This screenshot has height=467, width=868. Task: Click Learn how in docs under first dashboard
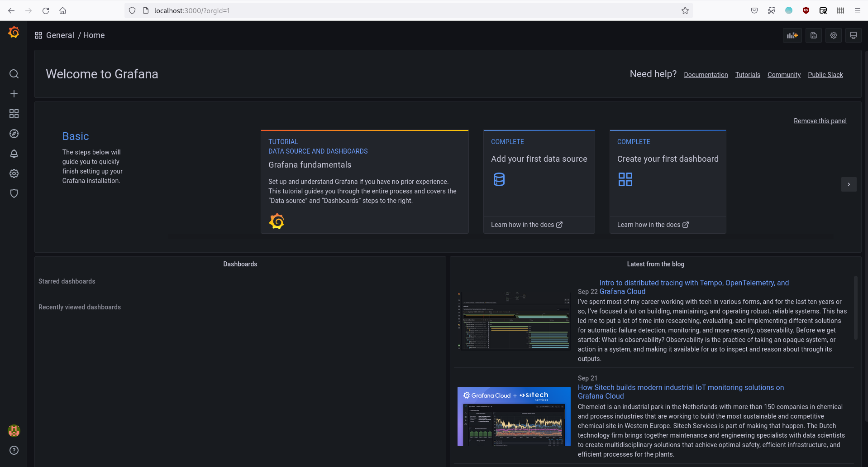pyautogui.click(x=653, y=225)
